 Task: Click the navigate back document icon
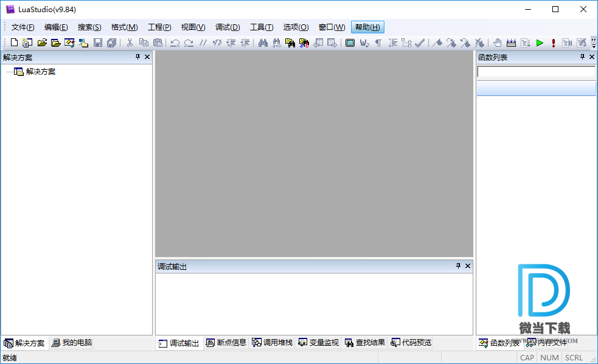[318, 43]
